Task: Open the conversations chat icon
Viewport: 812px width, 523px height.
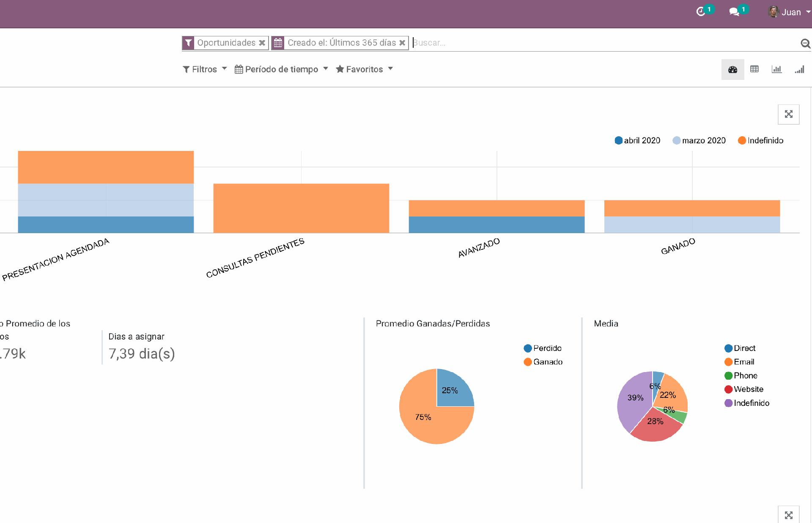Action: point(734,12)
